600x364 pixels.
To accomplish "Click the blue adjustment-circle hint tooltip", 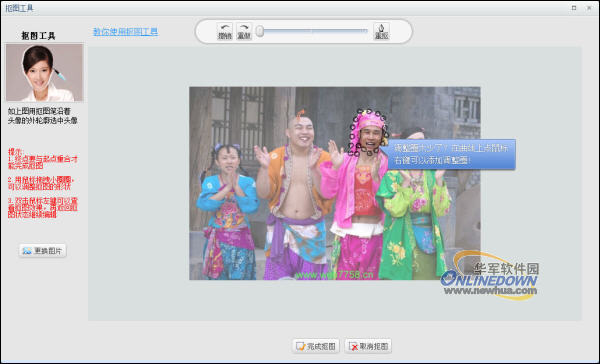I will tap(452, 155).
